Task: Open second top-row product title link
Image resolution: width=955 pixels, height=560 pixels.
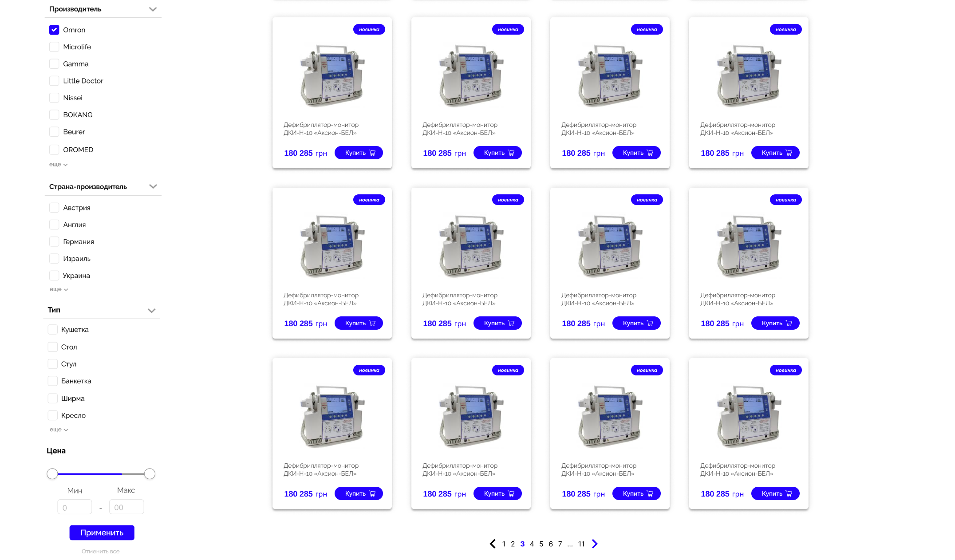Action: pos(460,129)
